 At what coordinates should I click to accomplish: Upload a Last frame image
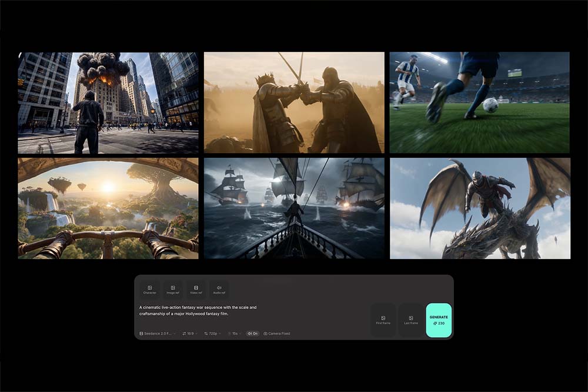coord(410,320)
